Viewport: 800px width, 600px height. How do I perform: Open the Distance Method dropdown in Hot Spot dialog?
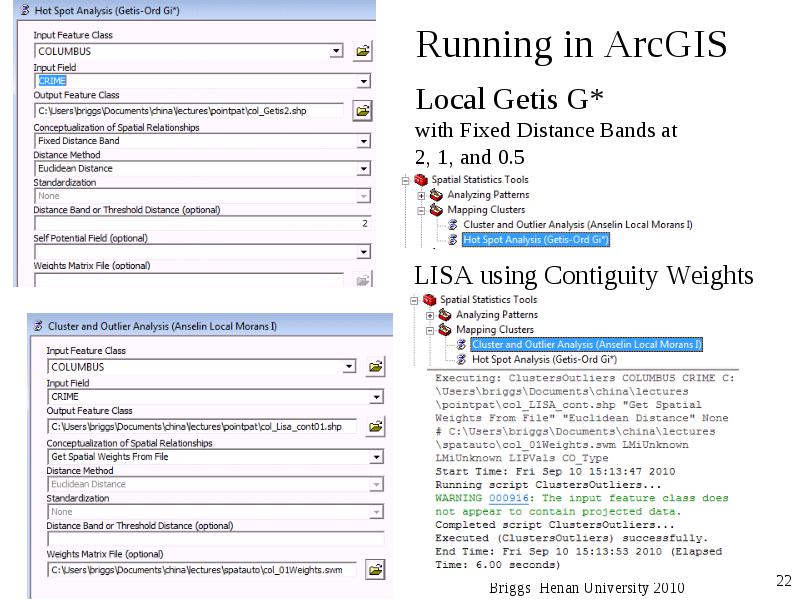363,168
